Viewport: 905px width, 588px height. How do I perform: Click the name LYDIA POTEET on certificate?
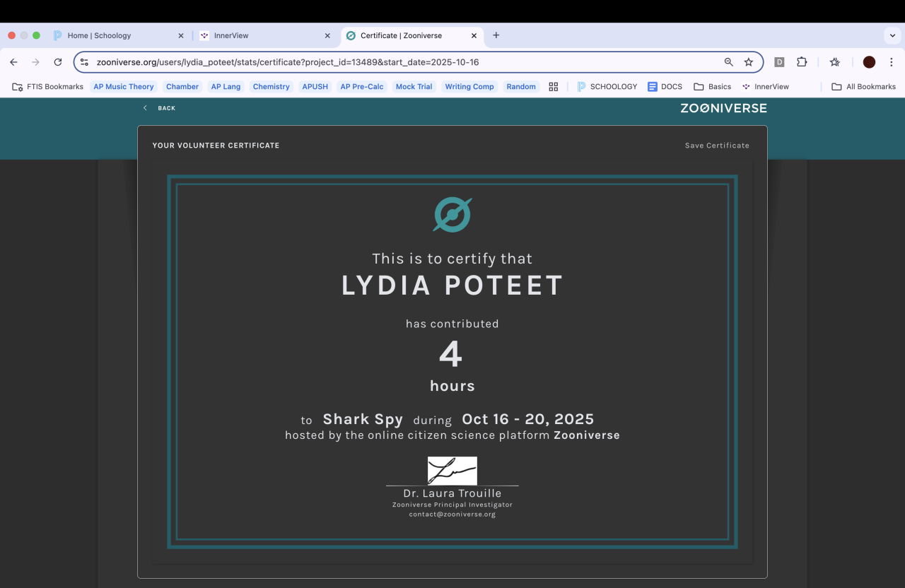click(452, 286)
